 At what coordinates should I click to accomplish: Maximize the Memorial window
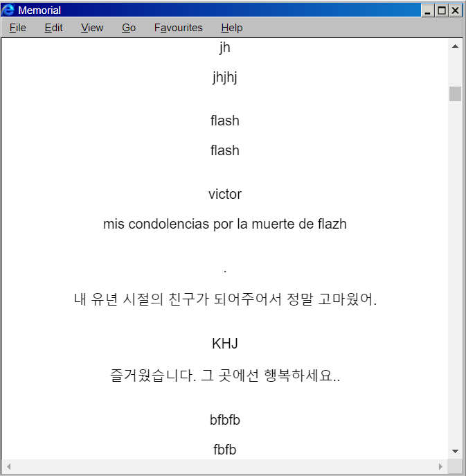tap(442, 10)
